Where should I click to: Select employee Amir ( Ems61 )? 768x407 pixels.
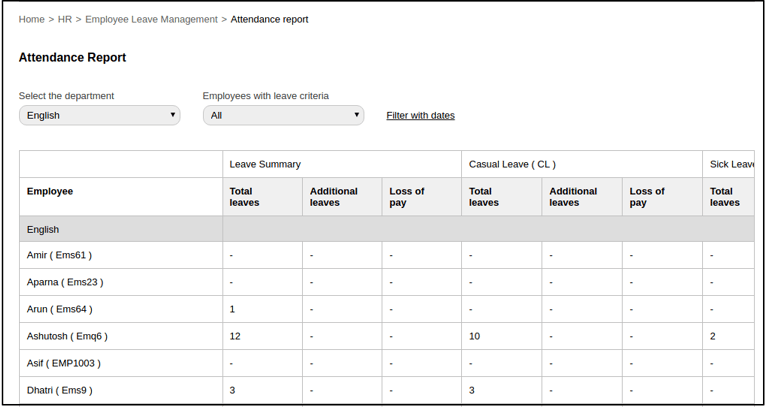click(60, 255)
